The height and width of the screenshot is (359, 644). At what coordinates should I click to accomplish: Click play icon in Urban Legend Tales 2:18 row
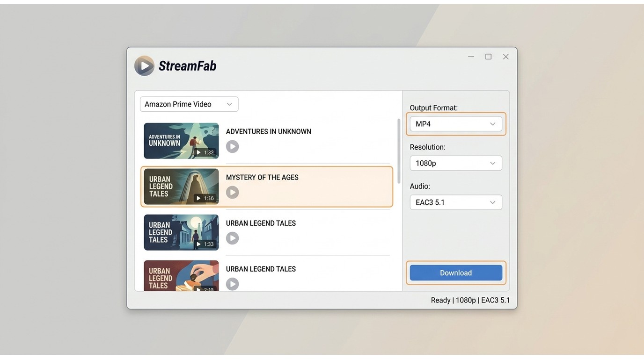[232, 284]
